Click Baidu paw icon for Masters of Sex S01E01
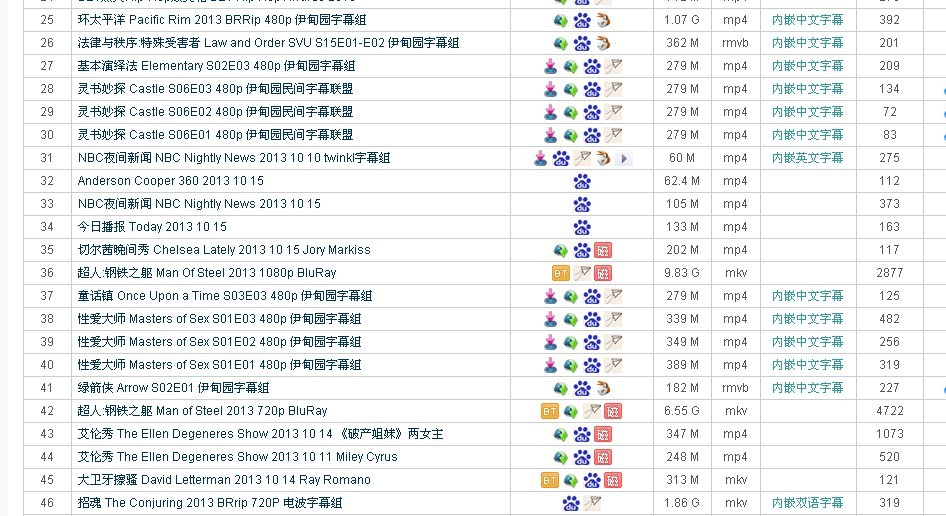This screenshot has height=516, width=946. [592, 365]
